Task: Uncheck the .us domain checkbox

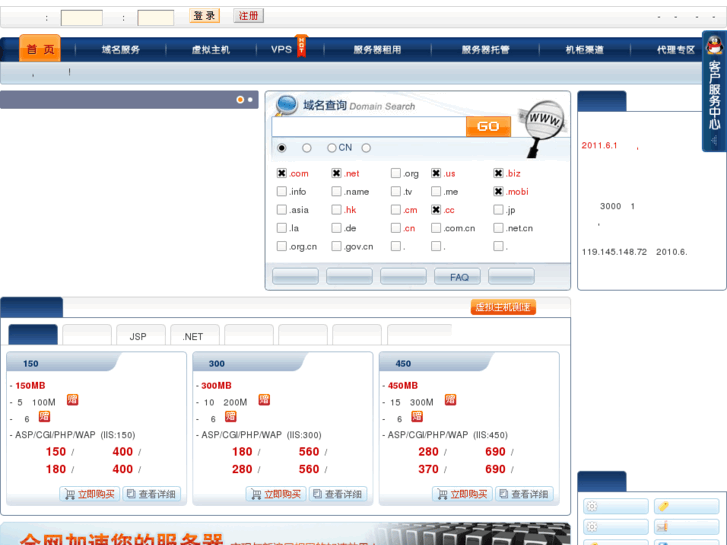Action: click(x=436, y=173)
